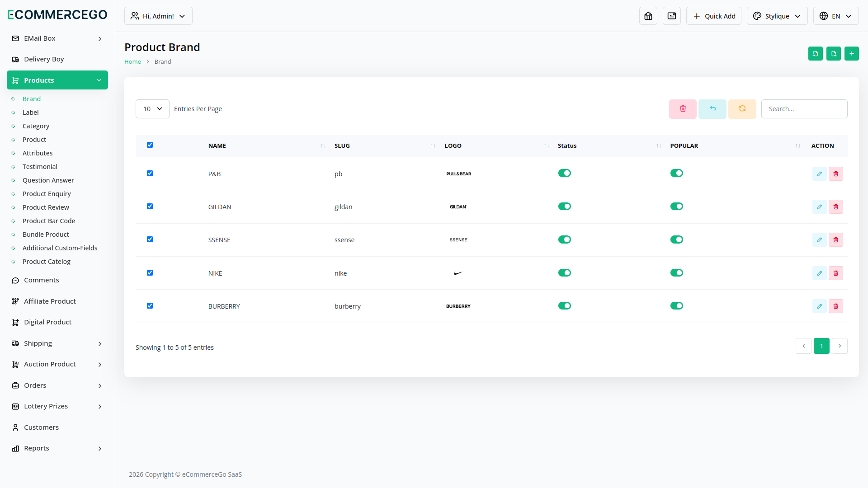The image size is (868, 488).
Task: Click the orange refresh button
Action: tap(742, 109)
